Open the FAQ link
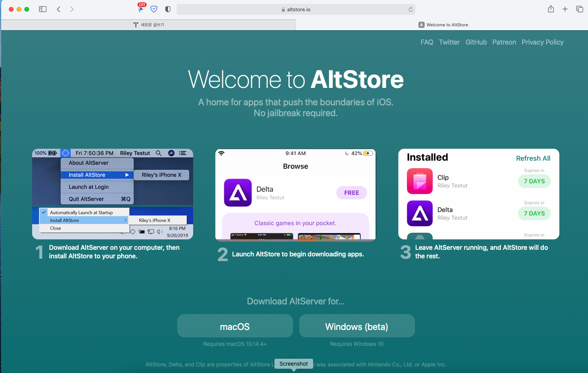 coord(427,42)
